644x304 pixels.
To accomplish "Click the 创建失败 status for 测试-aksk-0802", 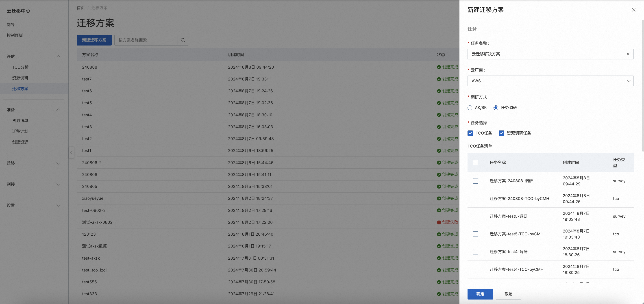I will click(448, 222).
